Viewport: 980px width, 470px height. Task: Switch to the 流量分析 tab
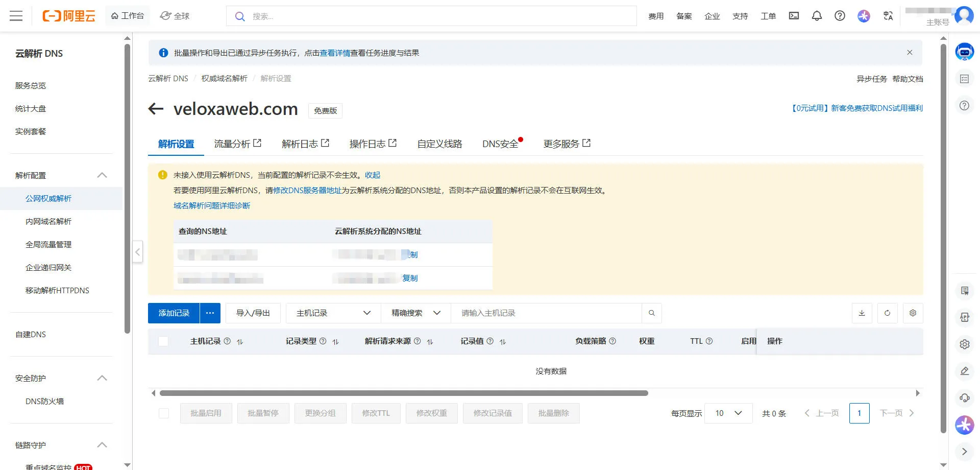[232, 144]
